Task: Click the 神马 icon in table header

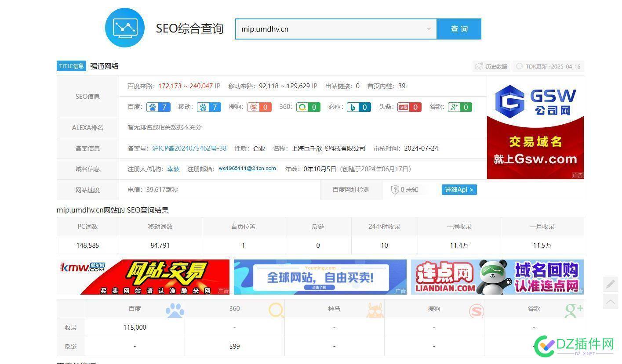Action: [x=375, y=310]
